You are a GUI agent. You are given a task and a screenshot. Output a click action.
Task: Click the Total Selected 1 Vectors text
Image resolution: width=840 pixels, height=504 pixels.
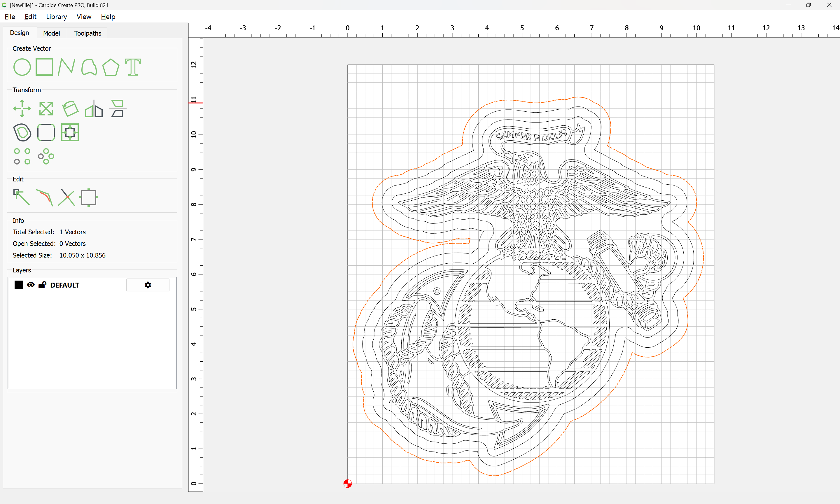[x=49, y=232]
